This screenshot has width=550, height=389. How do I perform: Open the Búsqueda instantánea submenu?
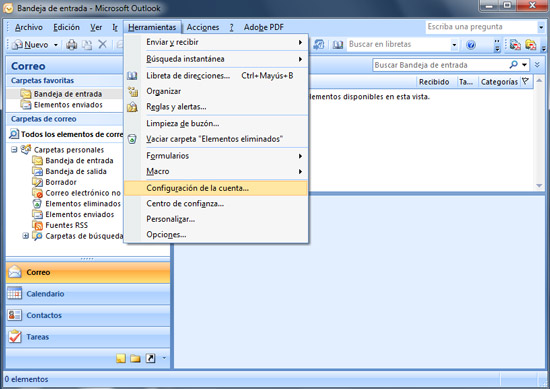216,59
